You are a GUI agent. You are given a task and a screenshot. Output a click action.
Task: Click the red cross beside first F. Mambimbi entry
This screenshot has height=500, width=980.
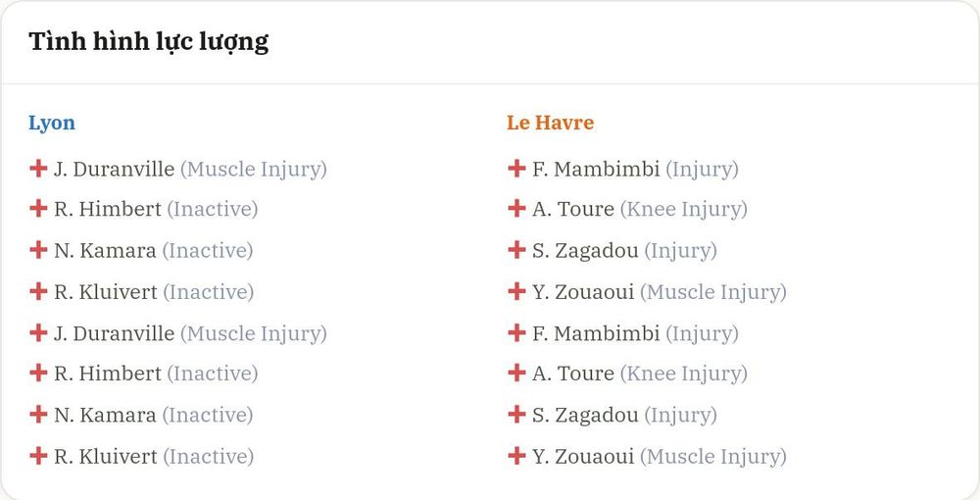click(x=516, y=168)
